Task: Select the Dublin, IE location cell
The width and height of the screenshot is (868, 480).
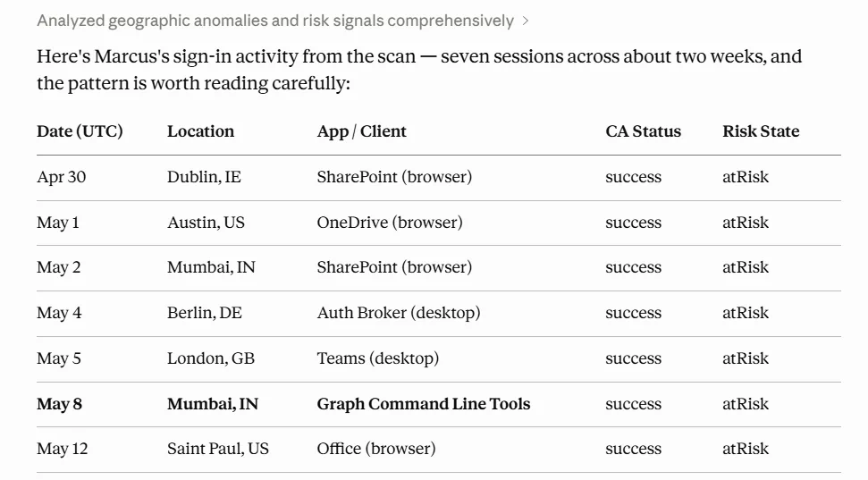Action: [x=204, y=177]
